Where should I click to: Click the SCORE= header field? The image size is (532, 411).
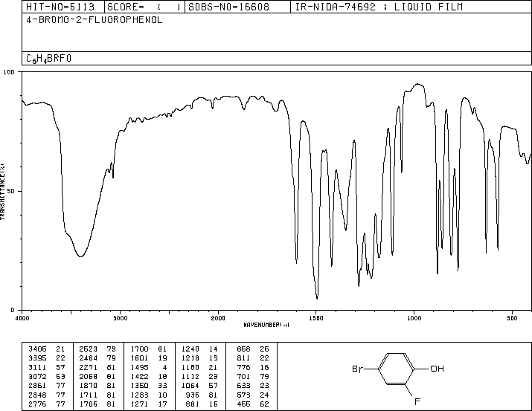(144, 7)
